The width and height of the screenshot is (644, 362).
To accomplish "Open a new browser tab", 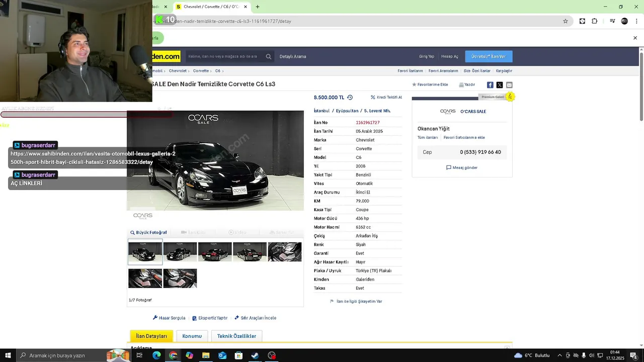I will click(258, 7).
